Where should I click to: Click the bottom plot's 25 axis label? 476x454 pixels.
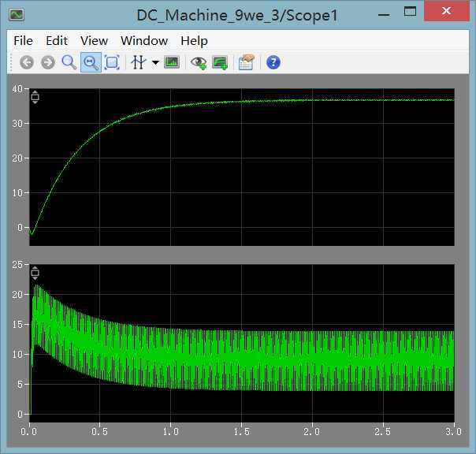point(17,265)
